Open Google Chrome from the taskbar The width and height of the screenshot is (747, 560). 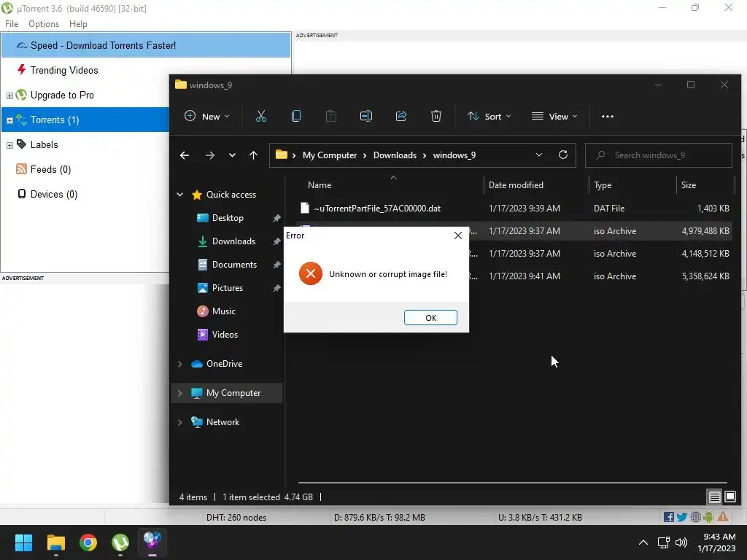pyautogui.click(x=88, y=542)
